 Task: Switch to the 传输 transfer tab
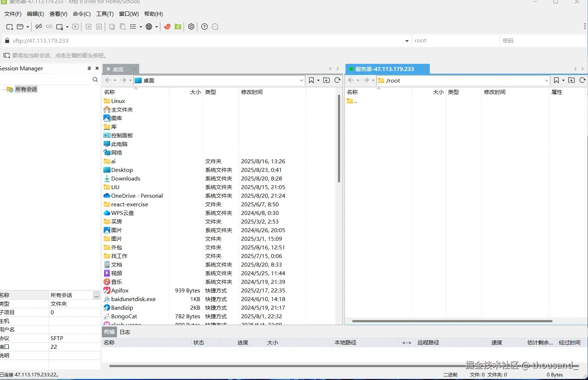click(109, 332)
